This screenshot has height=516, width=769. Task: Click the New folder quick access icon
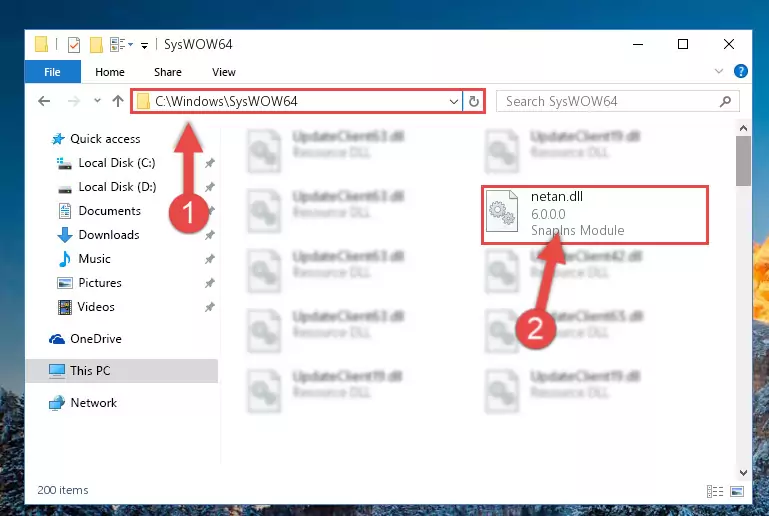point(96,45)
